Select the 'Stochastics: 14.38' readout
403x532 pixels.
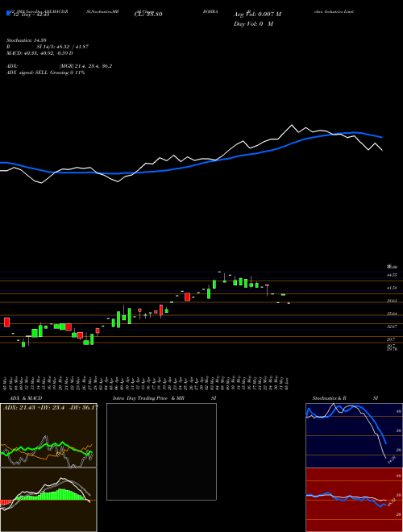tap(27, 40)
